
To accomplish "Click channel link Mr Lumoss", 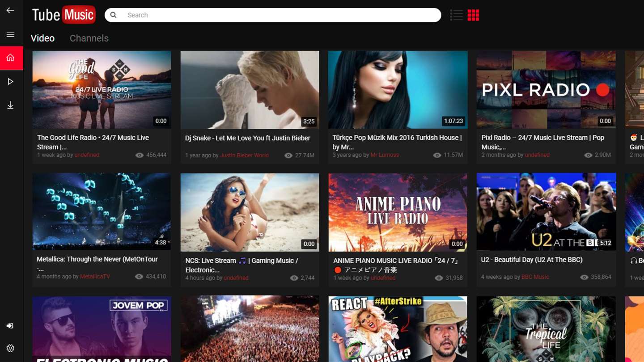I will [385, 155].
